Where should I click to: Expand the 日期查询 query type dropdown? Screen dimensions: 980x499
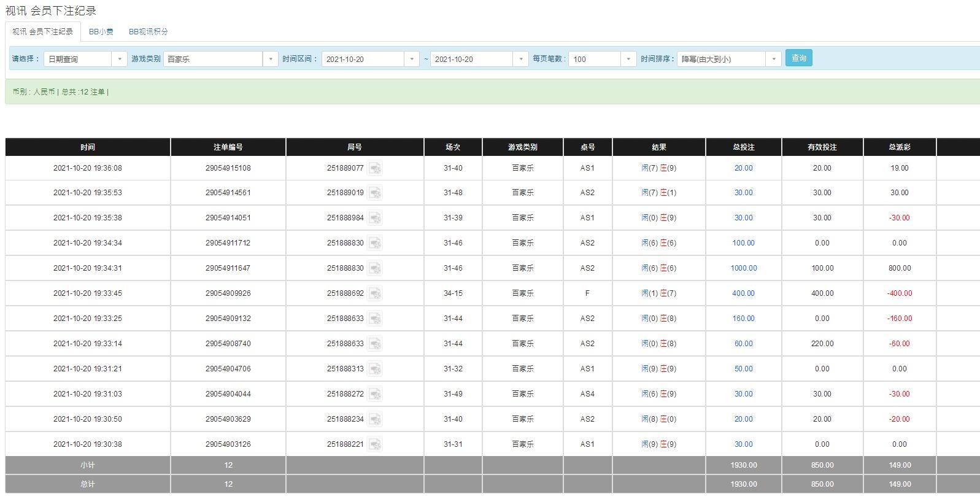(120, 59)
